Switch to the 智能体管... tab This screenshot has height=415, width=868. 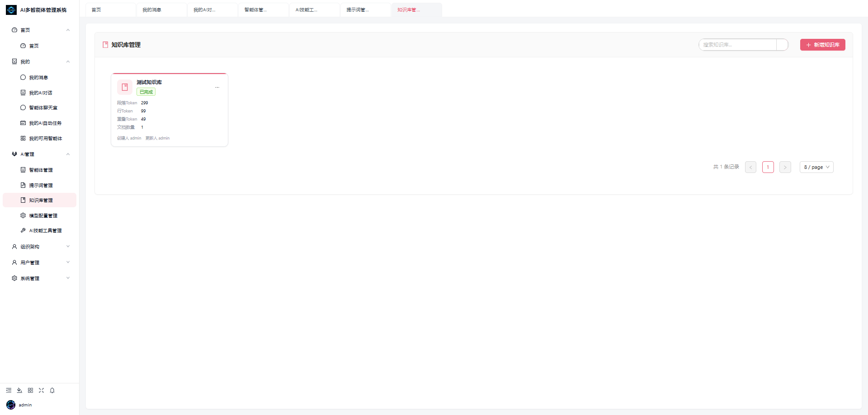tap(264, 10)
